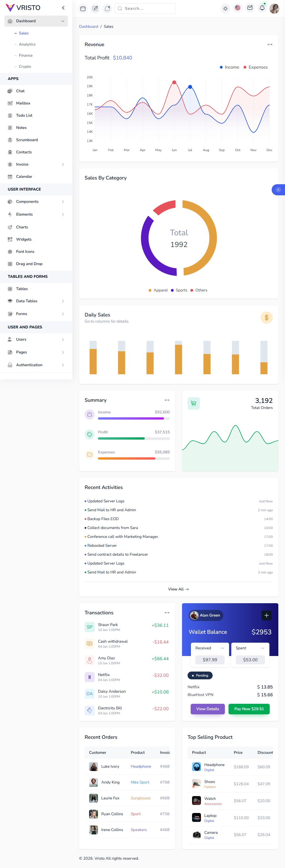
Task: Open language selector US flag
Action: (x=238, y=8)
